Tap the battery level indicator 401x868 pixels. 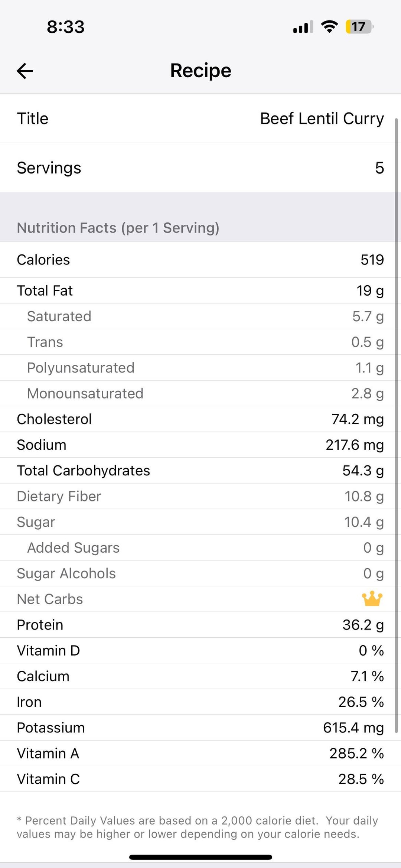[359, 27]
